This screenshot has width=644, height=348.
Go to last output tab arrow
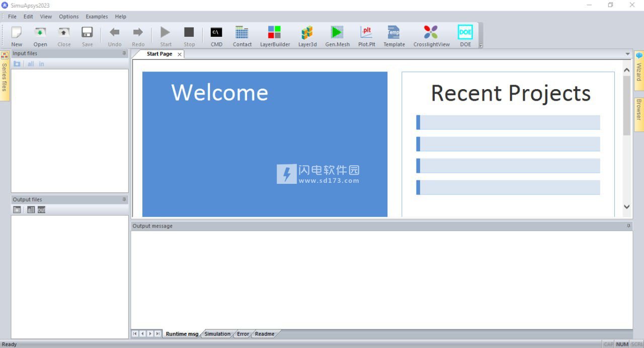158,333
